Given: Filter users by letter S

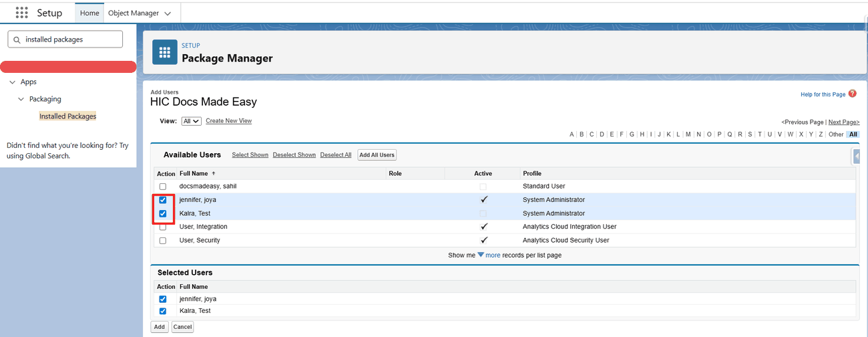Looking at the screenshot, I should coord(750,134).
